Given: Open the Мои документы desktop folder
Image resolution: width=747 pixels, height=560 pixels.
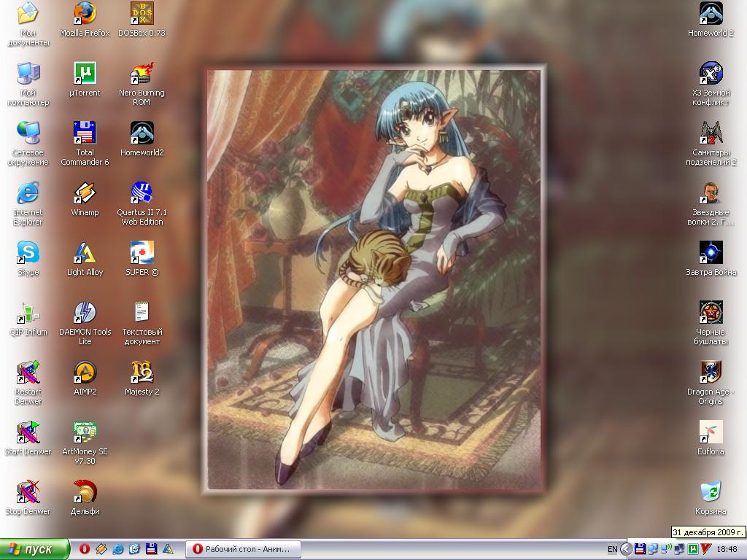Looking at the screenshot, I should (28, 24).
